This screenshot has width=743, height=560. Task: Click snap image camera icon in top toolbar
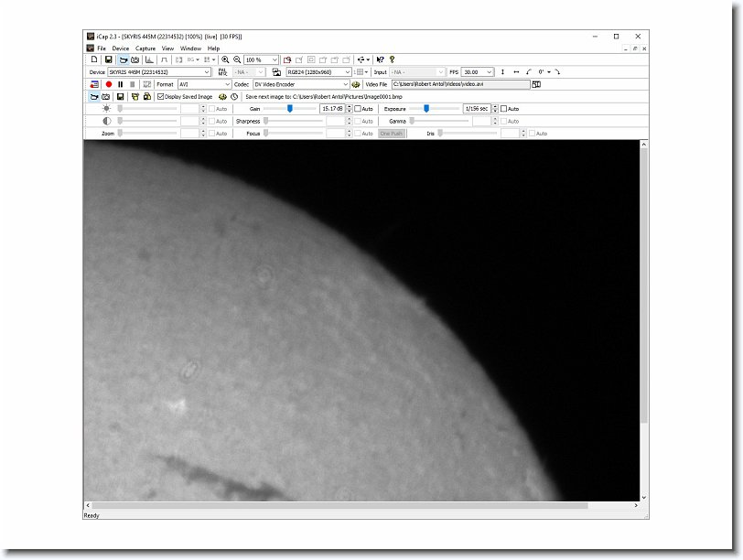135,59
